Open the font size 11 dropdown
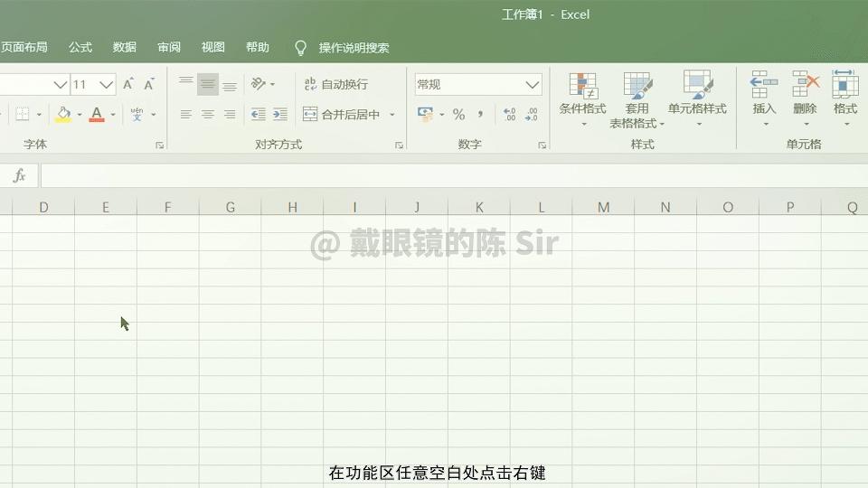The height and width of the screenshot is (488, 868). point(107,85)
